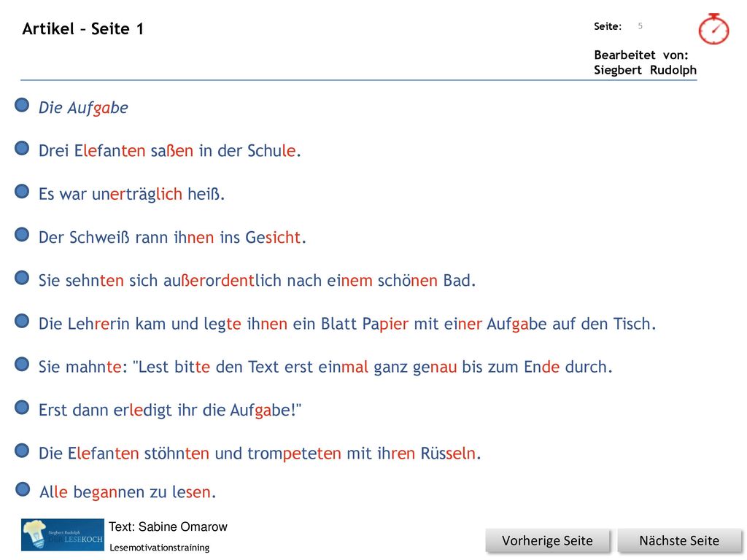Select bullet for 'Die Elefanten stöhnten' line
747x560 pixels.
22,451
